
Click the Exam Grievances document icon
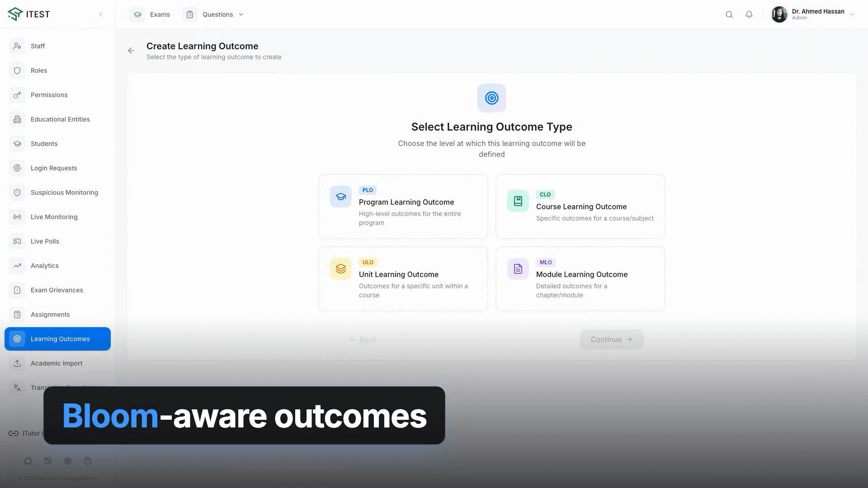(x=17, y=290)
